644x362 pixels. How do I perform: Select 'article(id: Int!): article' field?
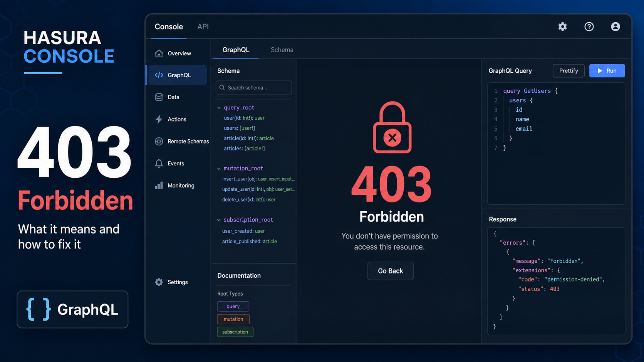coord(249,138)
